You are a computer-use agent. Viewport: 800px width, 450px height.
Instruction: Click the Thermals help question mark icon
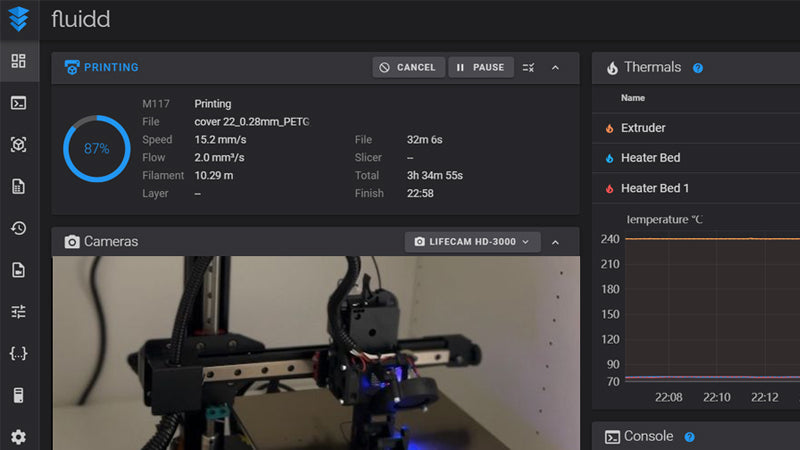click(698, 68)
